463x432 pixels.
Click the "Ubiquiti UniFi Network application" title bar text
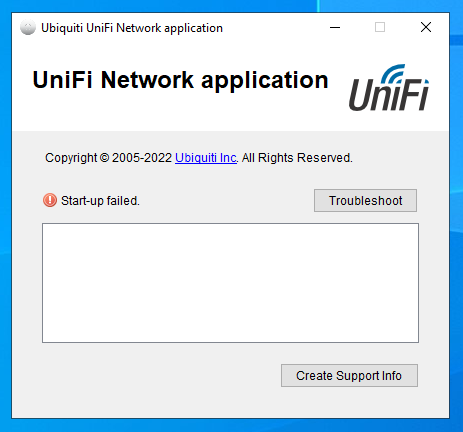pyautogui.click(x=132, y=28)
